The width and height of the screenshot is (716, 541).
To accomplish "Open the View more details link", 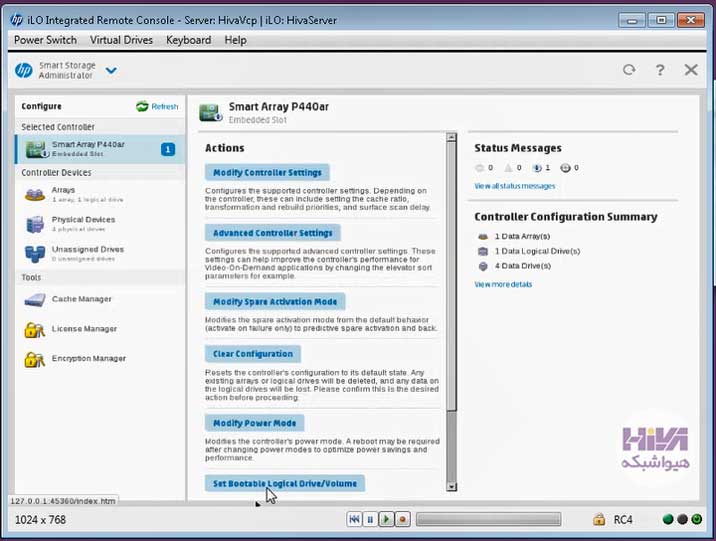I will point(503,284).
